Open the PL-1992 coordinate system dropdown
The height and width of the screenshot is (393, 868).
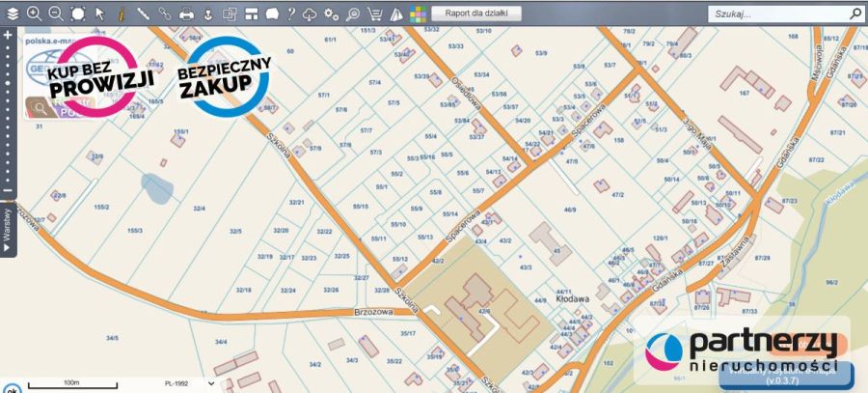point(189,383)
